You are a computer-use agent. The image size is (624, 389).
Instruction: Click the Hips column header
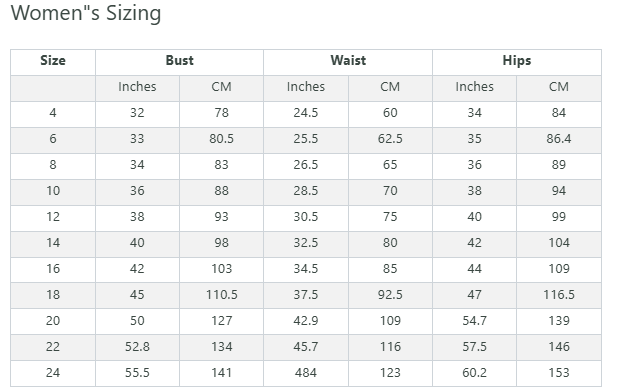(517, 61)
